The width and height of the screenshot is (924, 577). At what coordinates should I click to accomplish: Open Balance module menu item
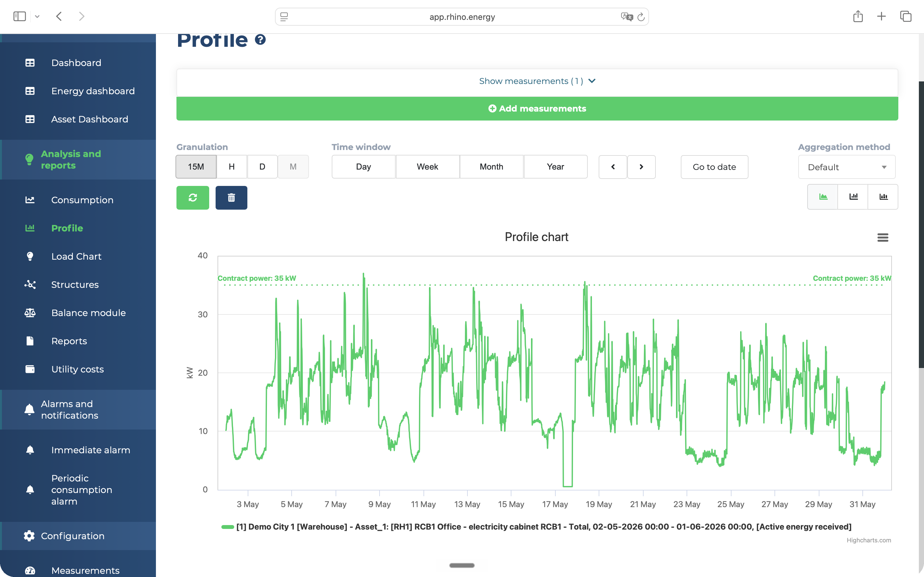click(89, 313)
